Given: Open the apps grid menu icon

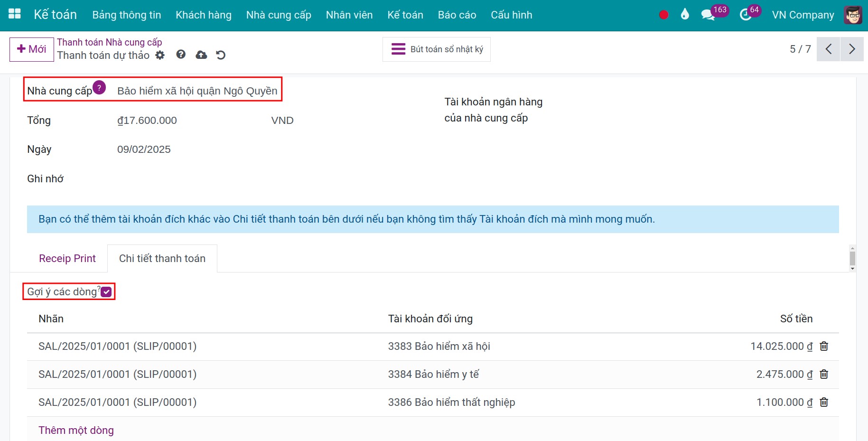Looking at the screenshot, I should point(15,14).
